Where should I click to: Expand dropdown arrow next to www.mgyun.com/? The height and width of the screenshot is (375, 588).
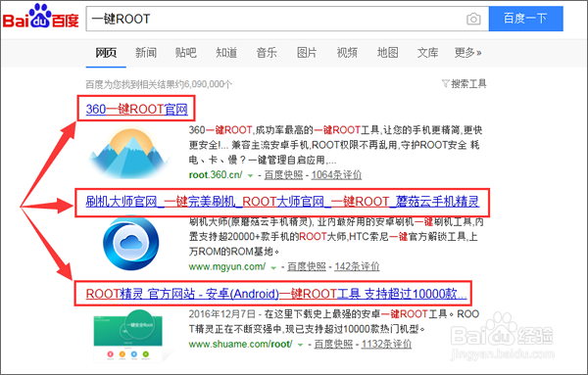coord(273,267)
